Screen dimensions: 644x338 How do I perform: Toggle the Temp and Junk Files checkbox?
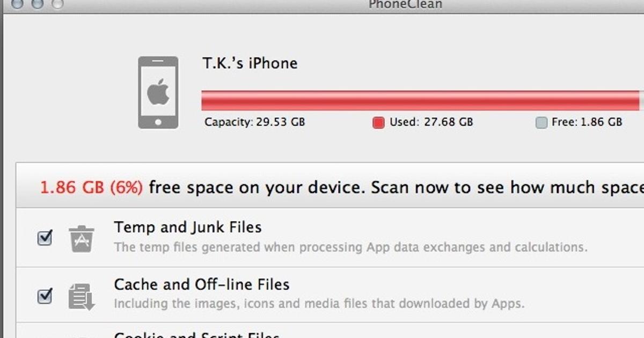(x=45, y=238)
